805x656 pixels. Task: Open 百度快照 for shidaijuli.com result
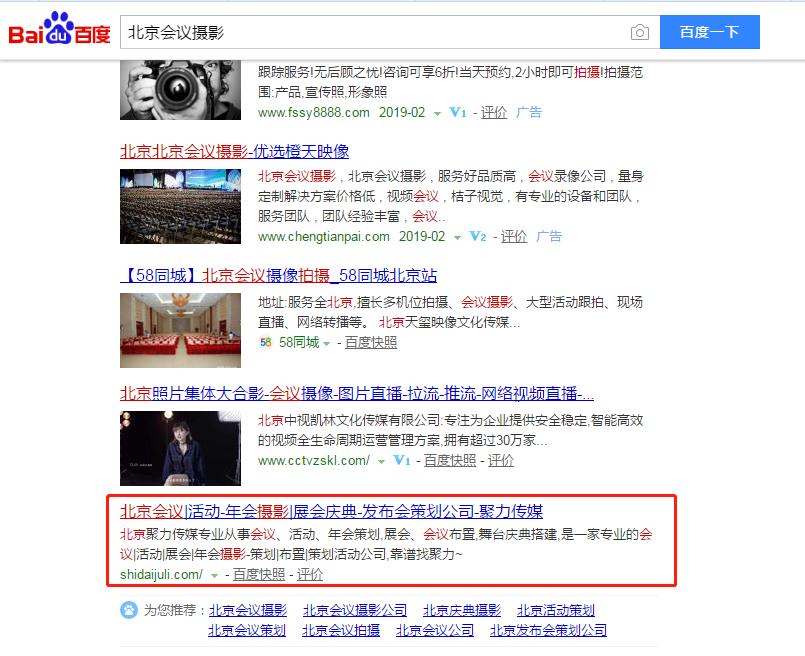click(x=259, y=574)
